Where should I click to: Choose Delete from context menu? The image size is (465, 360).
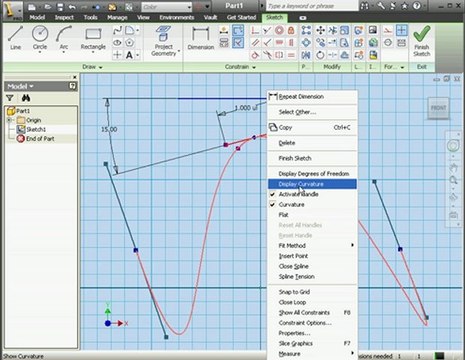pyautogui.click(x=312, y=143)
